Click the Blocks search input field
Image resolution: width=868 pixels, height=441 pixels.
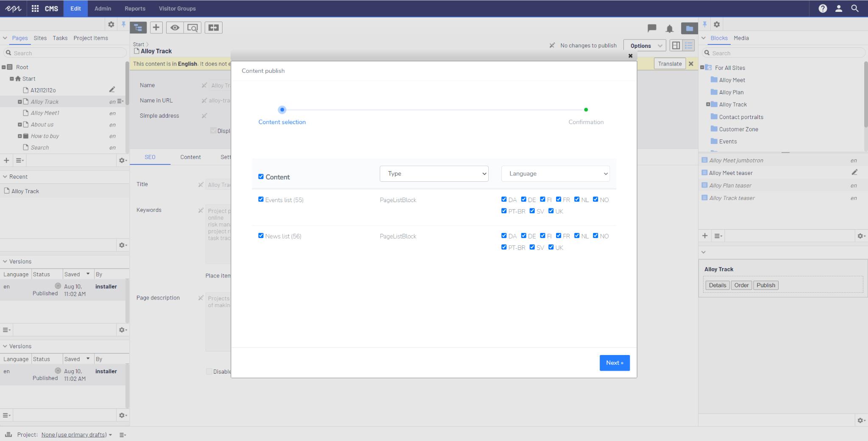point(783,53)
